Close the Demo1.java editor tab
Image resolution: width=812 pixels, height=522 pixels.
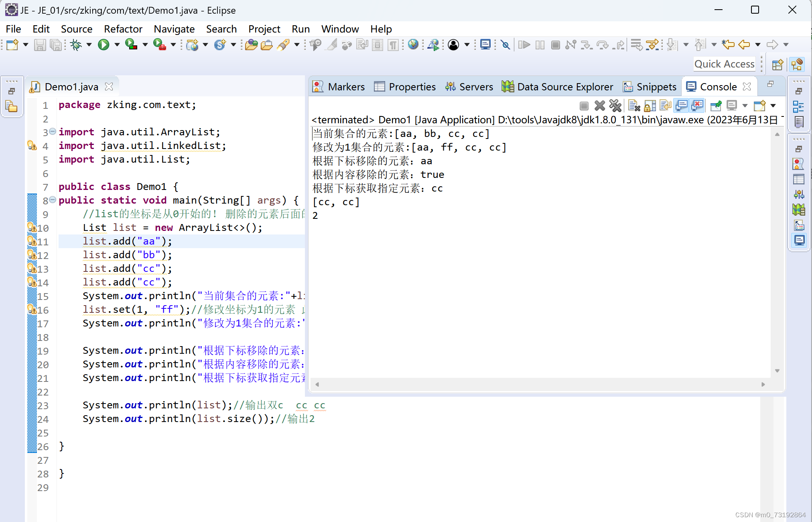pos(109,87)
